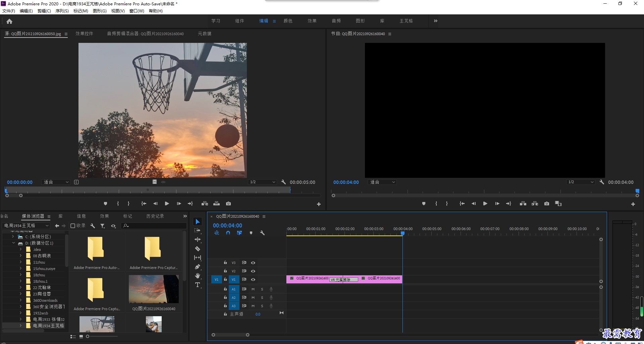Toggle V1 track output eye
The width and height of the screenshot is (644, 344).
pos(253,279)
